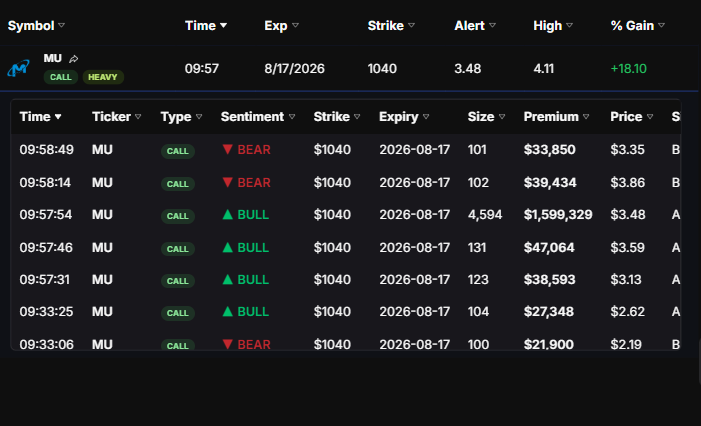Open inner table Strike column filter
Screen dimensions: 701x426
tap(357, 117)
